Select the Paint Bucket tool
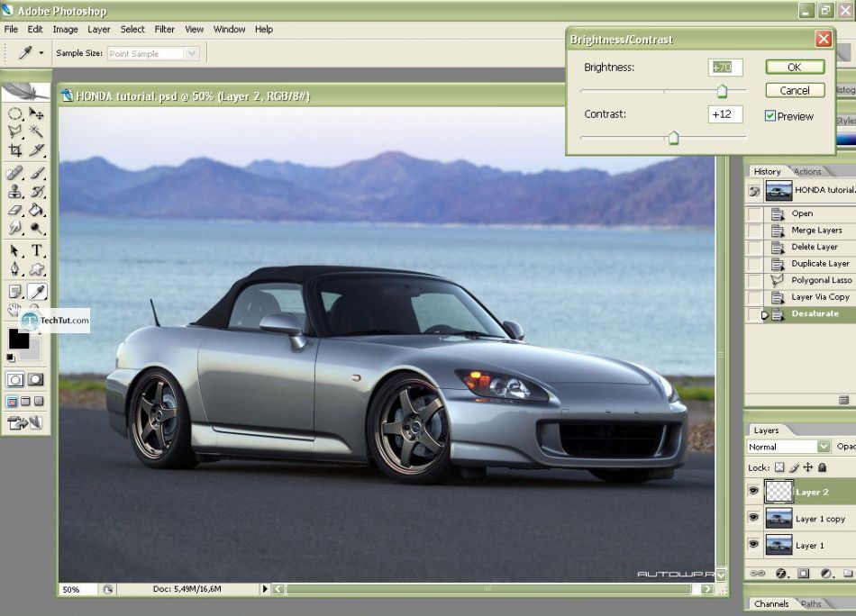 point(37,210)
